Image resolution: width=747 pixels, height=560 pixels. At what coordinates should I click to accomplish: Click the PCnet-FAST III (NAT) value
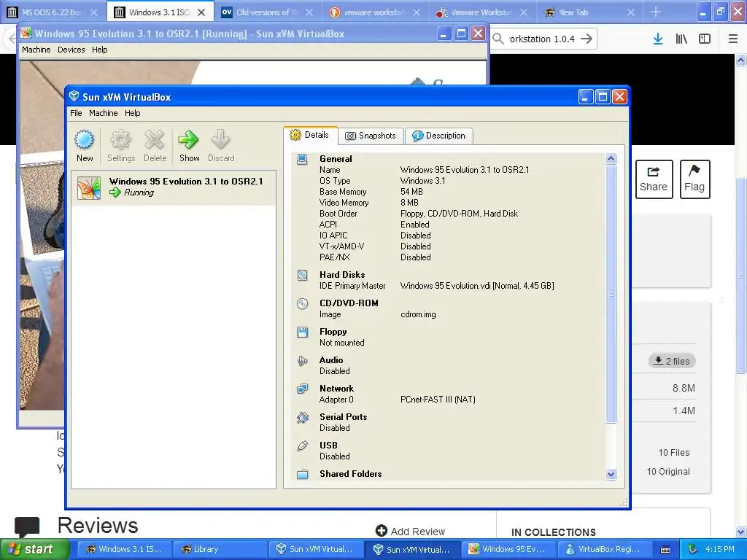[x=438, y=400]
